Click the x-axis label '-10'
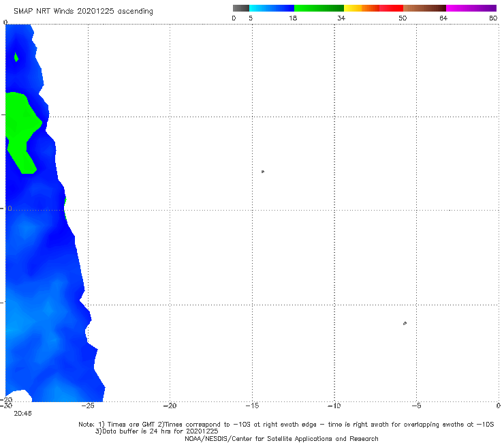 point(334,406)
